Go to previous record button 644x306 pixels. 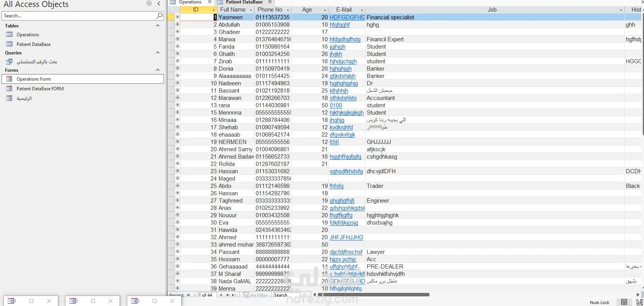(194, 295)
